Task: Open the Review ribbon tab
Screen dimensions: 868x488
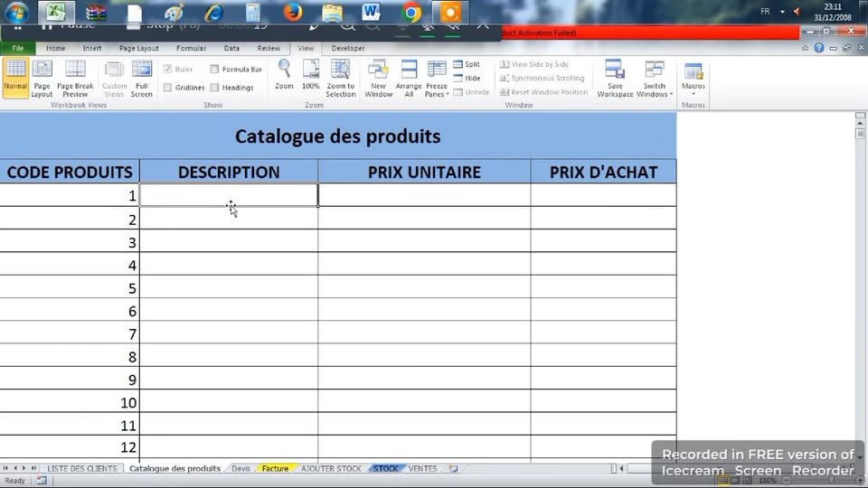Action: point(269,48)
